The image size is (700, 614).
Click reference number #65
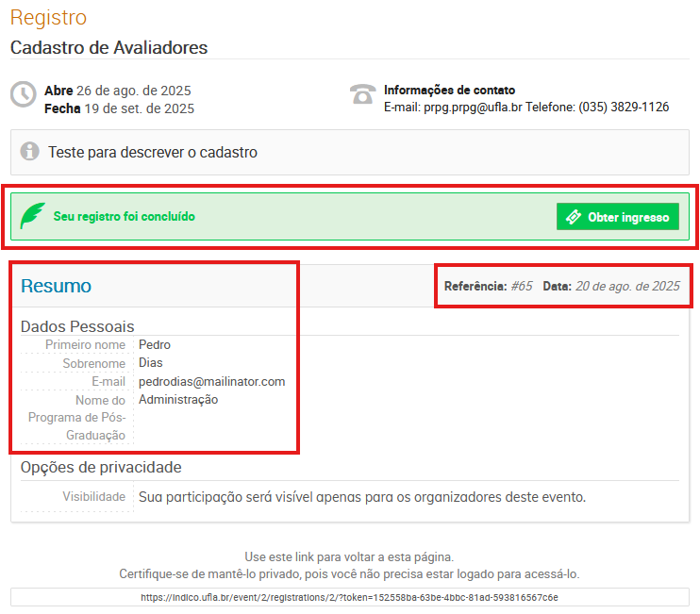pyautogui.click(x=522, y=286)
